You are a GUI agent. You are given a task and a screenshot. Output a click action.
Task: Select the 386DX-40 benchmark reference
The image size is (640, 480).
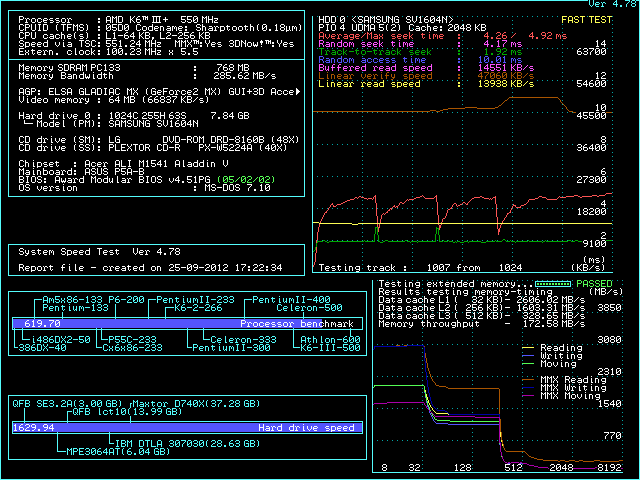(42, 348)
